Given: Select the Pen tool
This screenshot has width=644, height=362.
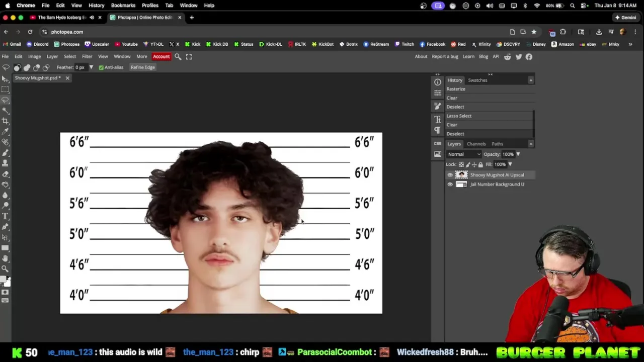Looking at the screenshot, I should 6,227.
